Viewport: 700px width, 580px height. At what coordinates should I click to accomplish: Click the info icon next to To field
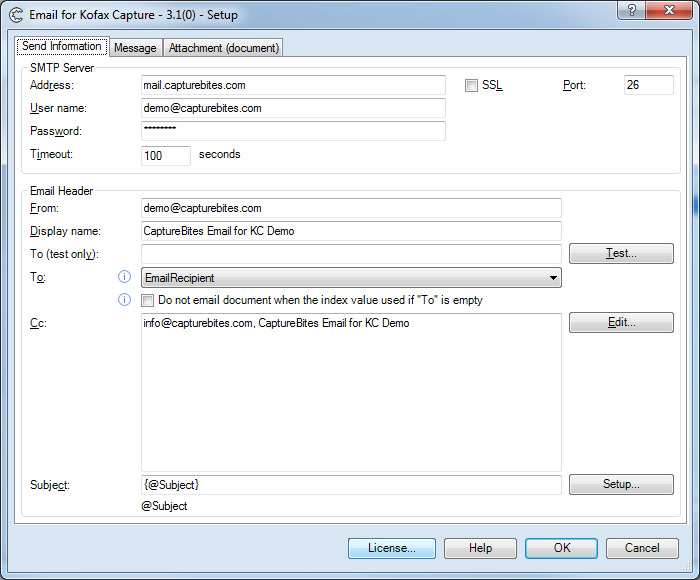click(125, 277)
